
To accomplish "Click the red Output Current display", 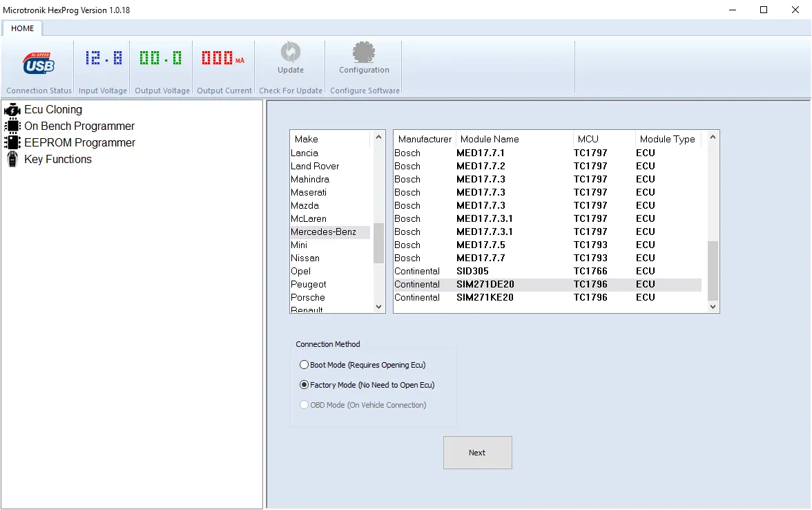I will tap(223, 57).
